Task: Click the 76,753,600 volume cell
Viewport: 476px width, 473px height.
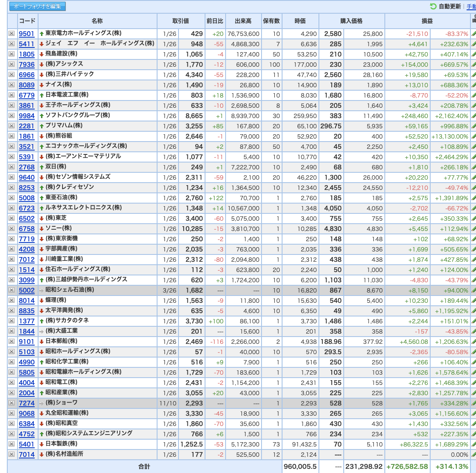Action: pyautogui.click(x=244, y=34)
